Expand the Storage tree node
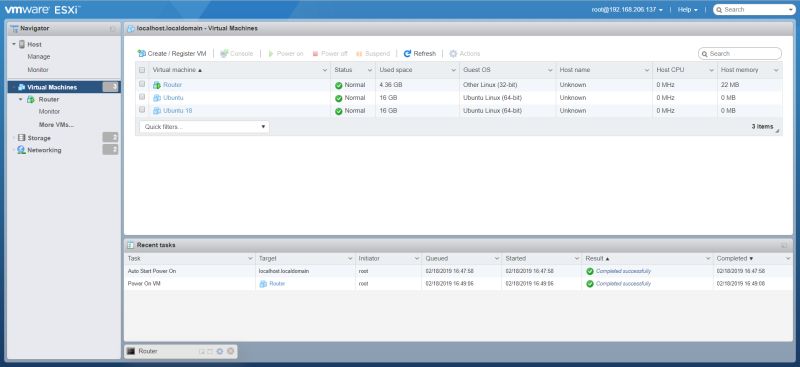This screenshot has width=800, height=367. tap(14, 138)
